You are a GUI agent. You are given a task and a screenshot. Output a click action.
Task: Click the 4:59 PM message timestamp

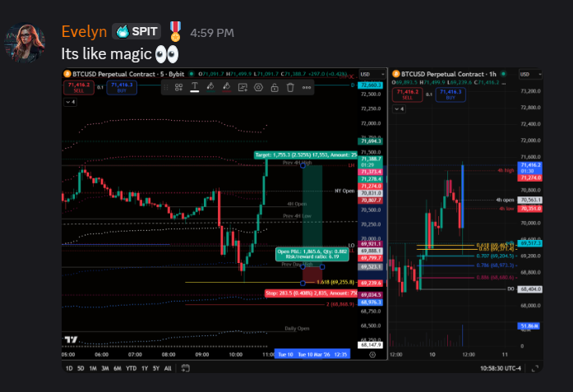point(212,33)
